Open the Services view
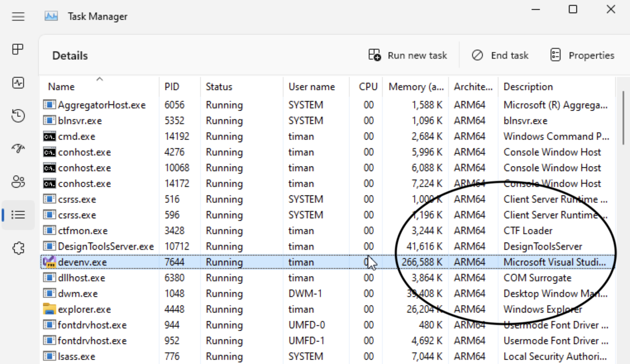 coord(18,248)
